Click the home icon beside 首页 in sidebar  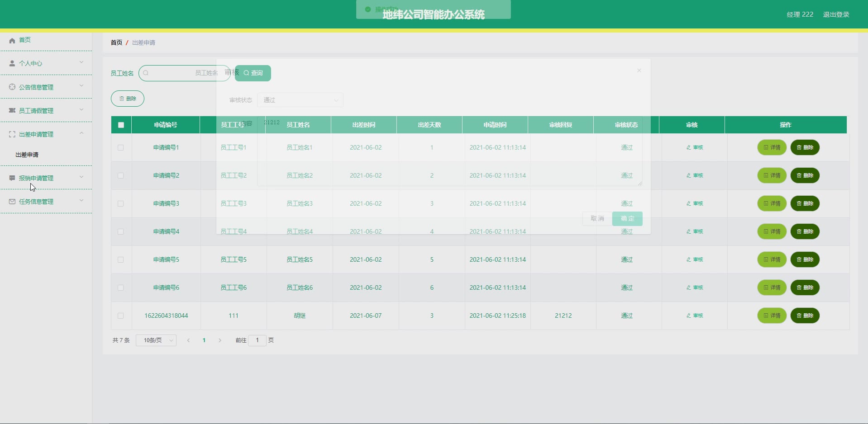[12, 40]
